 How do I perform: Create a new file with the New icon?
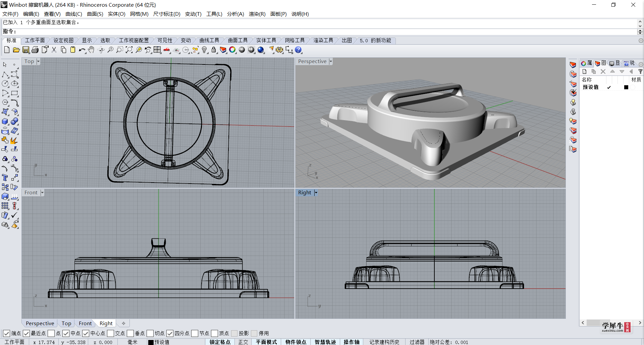pyautogui.click(x=7, y=50)
